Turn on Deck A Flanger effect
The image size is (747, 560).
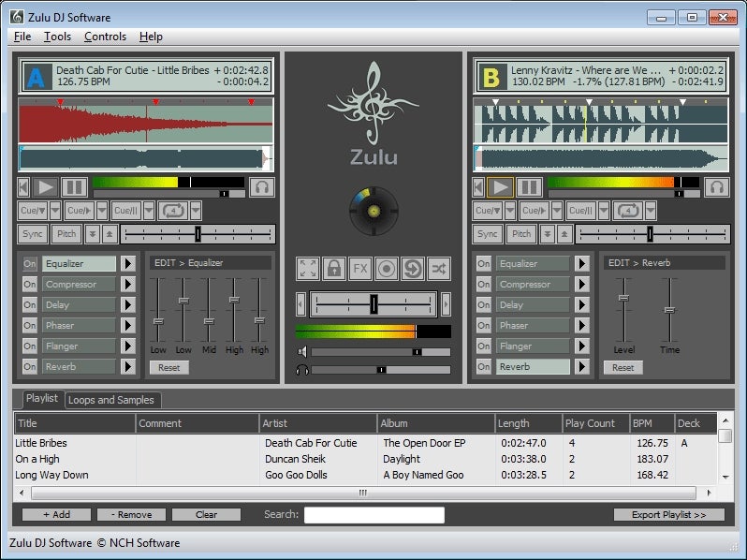click(x=30, y=346)
